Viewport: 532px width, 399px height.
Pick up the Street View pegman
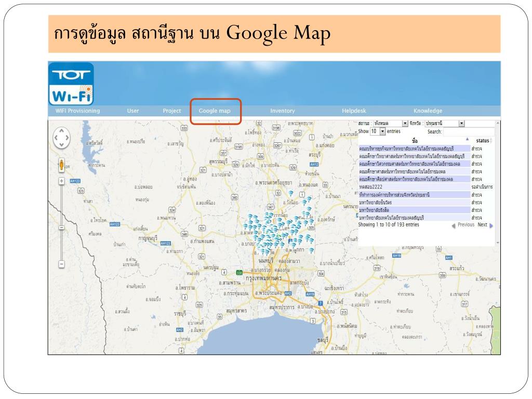(61, 165)
